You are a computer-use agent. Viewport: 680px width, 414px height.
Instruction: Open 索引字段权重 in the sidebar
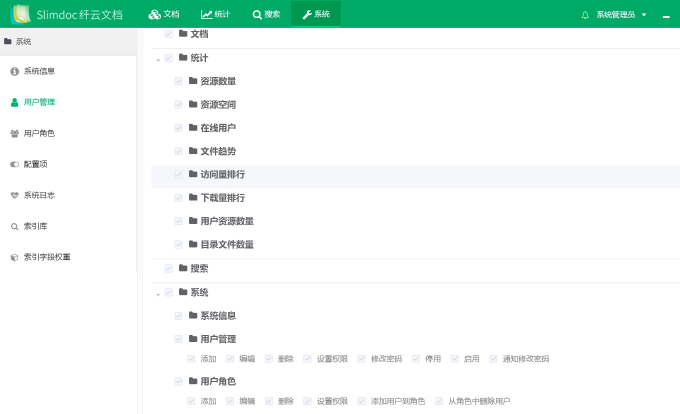(x=47, y=257)
